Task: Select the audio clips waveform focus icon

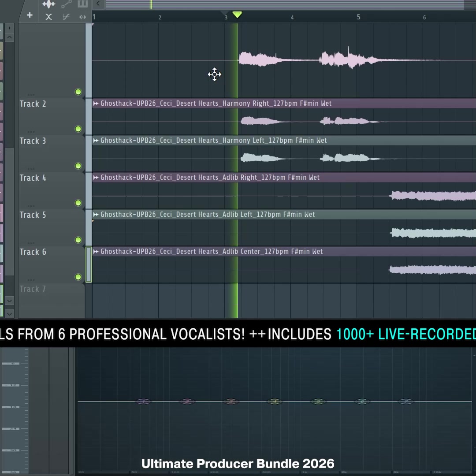Action: click(48, 4)
